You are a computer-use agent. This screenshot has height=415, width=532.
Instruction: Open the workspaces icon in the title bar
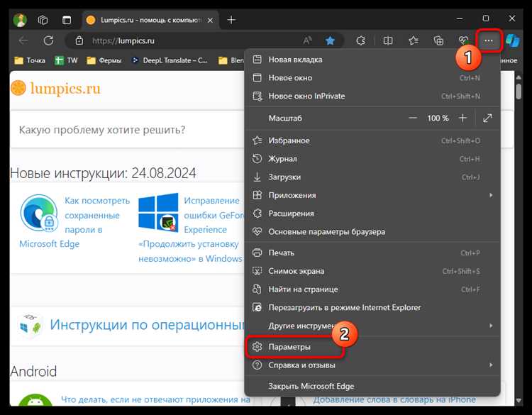(x=43, y=20)
